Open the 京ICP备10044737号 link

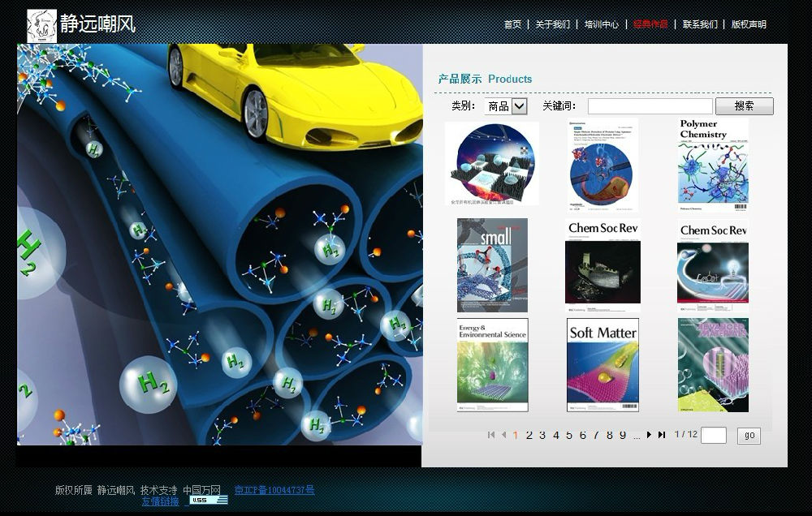[274, 490]
